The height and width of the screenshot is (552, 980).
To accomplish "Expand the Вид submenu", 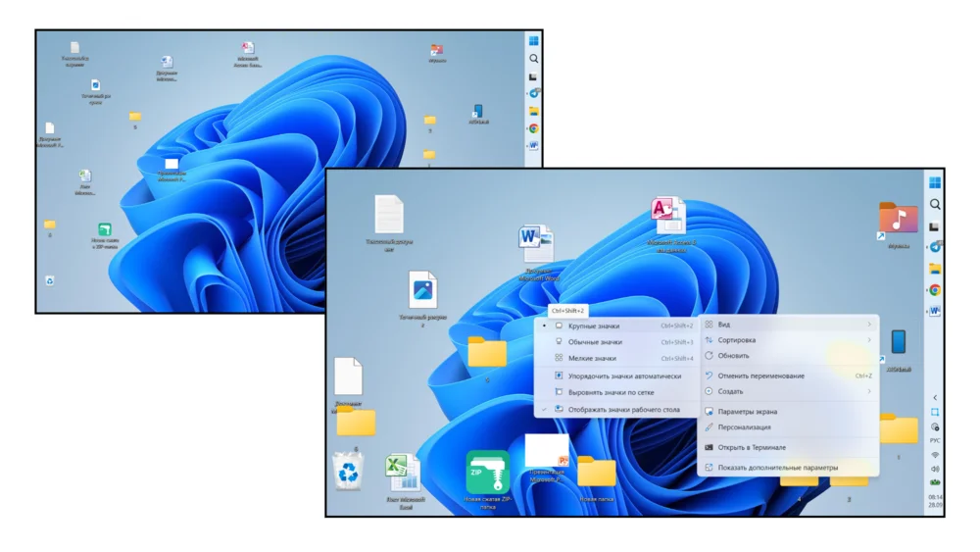I will click(x=788, y=325).
